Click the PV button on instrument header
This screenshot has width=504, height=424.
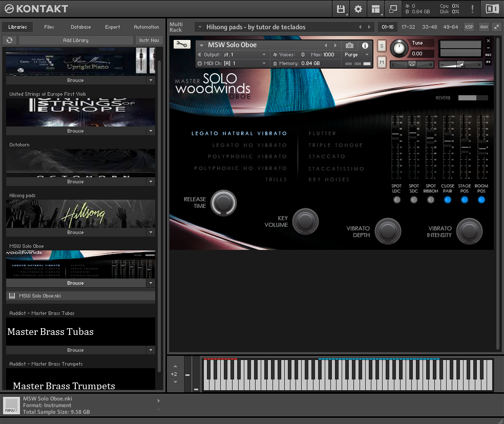pyautogui.click(x=488, y=62)
